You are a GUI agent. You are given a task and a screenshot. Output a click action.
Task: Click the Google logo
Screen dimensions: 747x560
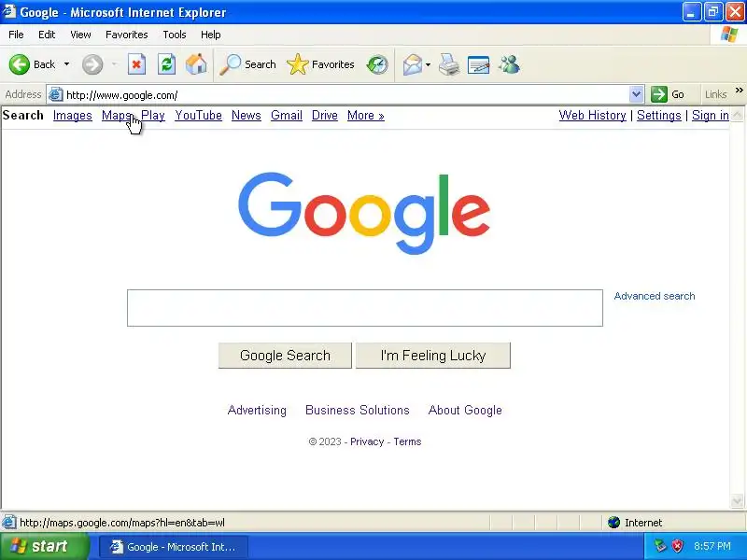[x=364, y=214]
